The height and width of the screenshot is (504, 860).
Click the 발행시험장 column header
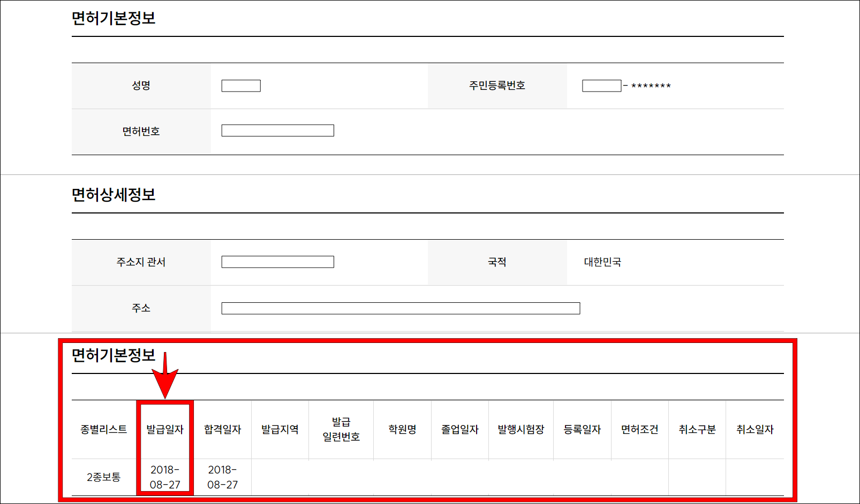[x=521, y=429]
